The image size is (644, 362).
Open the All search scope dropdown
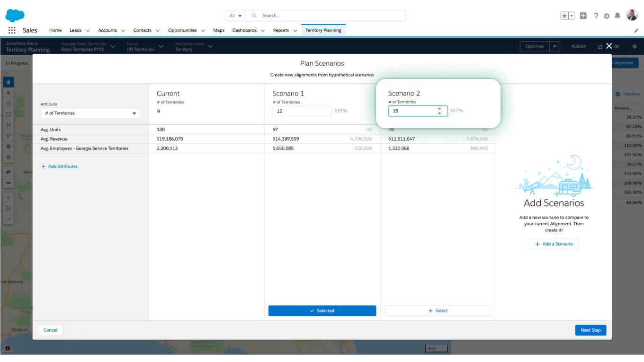point(235,16)
